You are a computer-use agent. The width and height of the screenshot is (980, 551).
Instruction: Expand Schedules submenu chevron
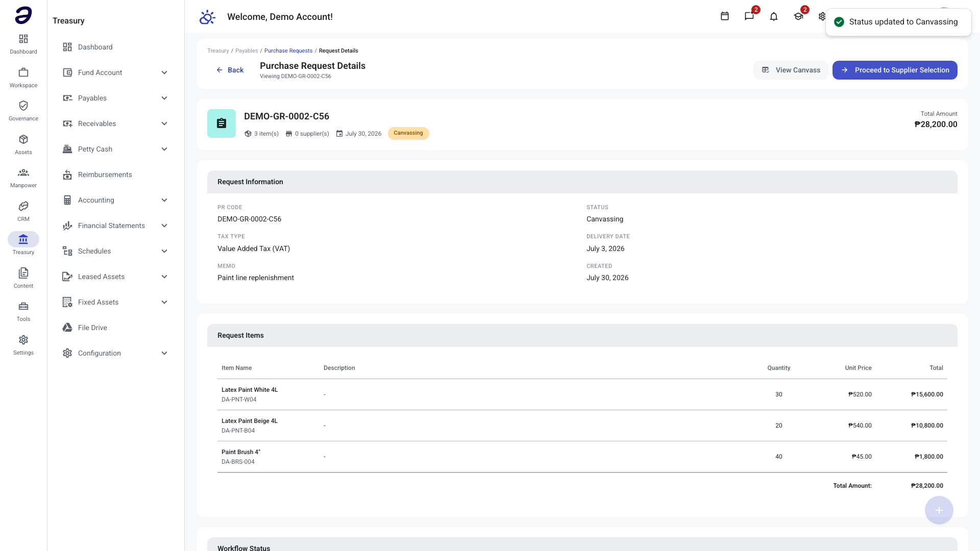(x=164, y=251)
